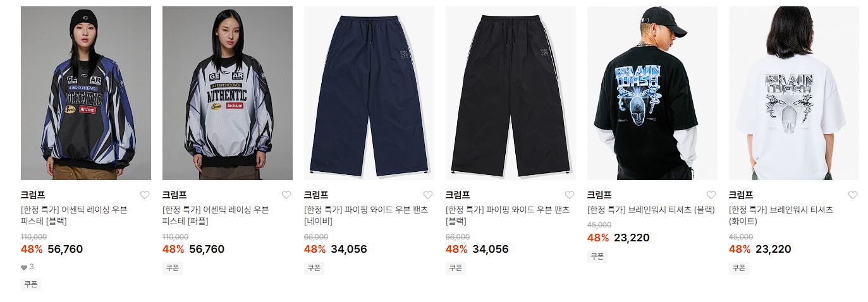Screen dimensions: 868x302
Task: View black wide pants product image
Action: [511, 93]
